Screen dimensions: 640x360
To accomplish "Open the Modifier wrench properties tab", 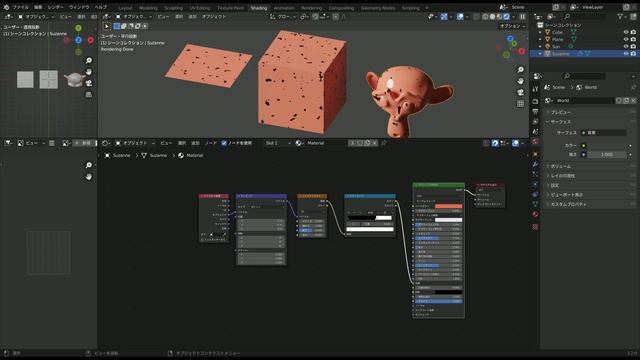I will tap(535, 164).
